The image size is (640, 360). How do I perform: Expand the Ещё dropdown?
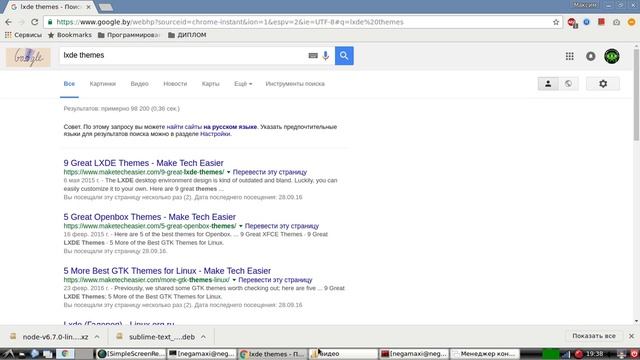(x=243, y=84)
